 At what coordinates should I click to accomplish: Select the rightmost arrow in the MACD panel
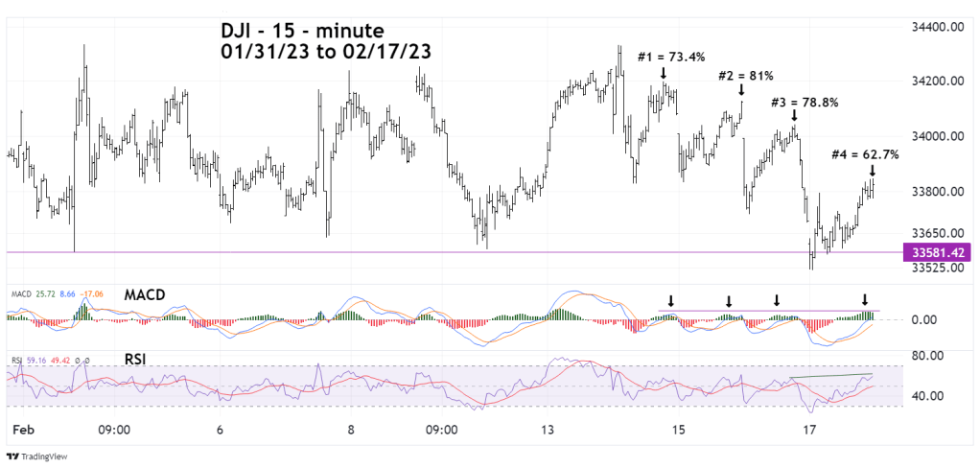pos(865,299)
